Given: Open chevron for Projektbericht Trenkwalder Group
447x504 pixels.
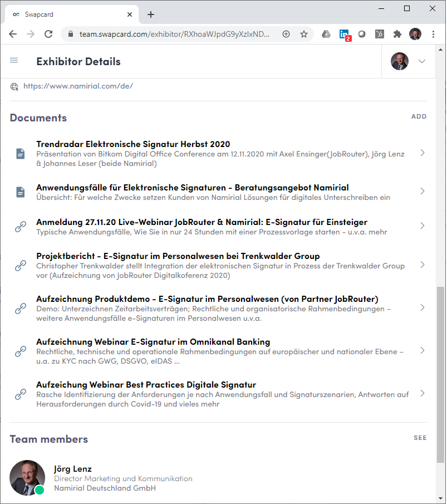Looking at the screenshot, I should (423, 265).
